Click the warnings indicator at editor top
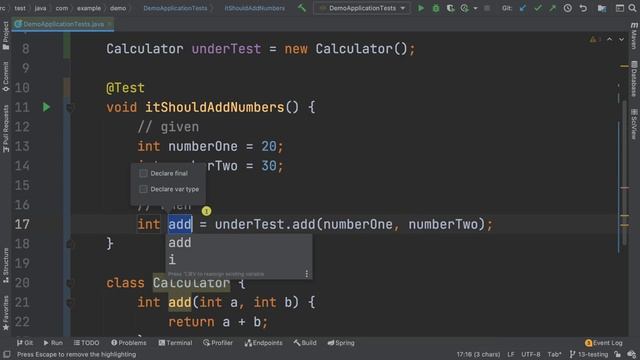 (595, 40)
